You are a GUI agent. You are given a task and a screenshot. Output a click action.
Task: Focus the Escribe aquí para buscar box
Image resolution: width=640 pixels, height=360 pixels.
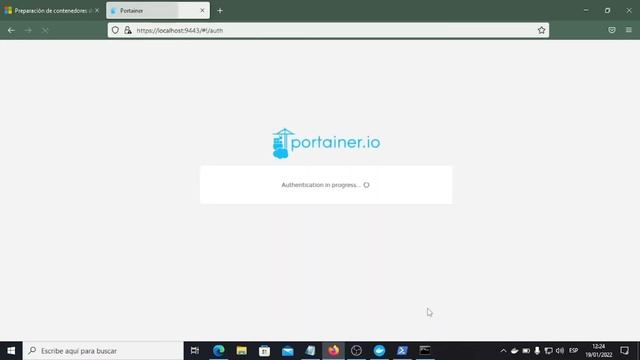tap(103, 351)
